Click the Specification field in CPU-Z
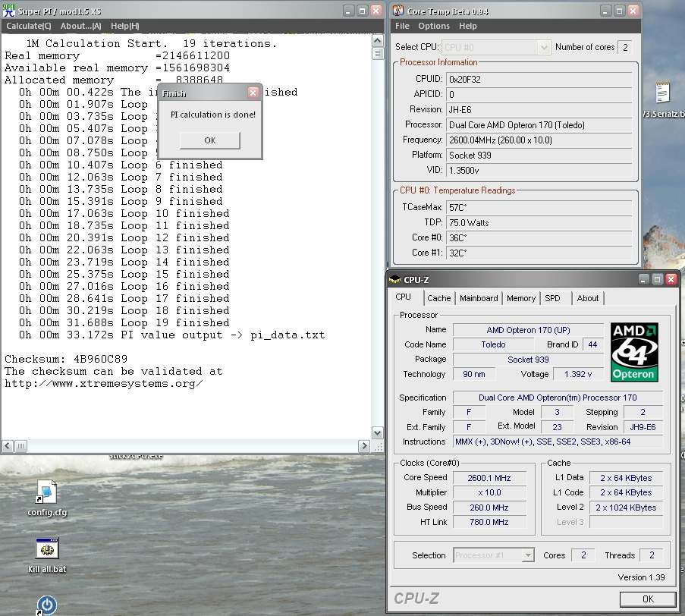The width and height of the screenshot is (685, 616). coord(558,398)
